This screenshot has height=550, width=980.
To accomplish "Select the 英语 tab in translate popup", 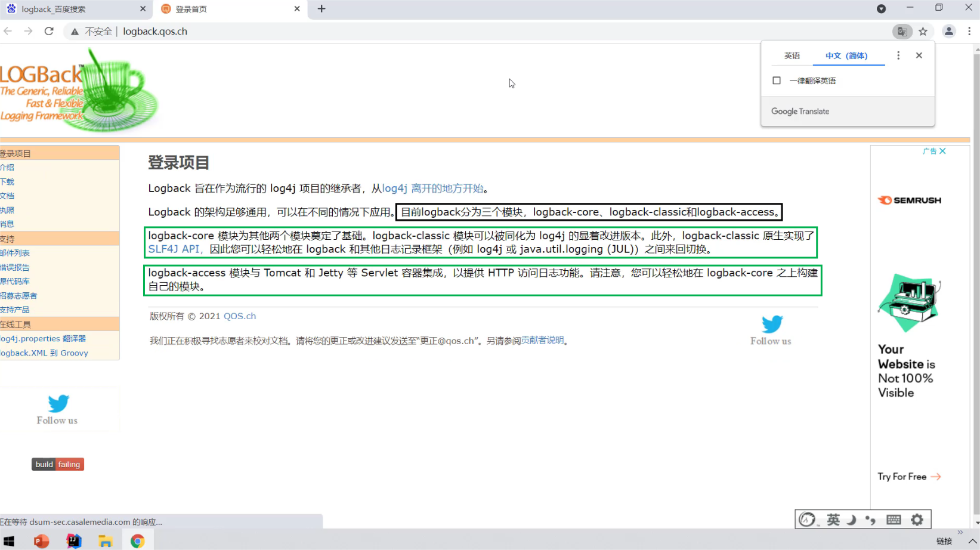I will (x=792, y=55).
